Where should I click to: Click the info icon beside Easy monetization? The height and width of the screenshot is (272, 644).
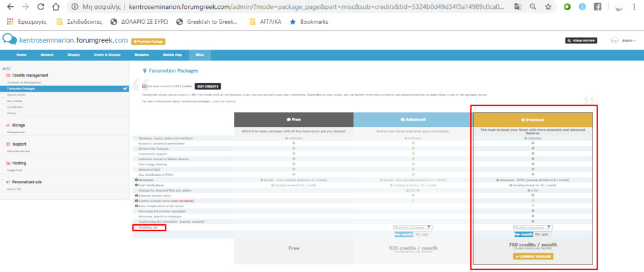[136, 206]
